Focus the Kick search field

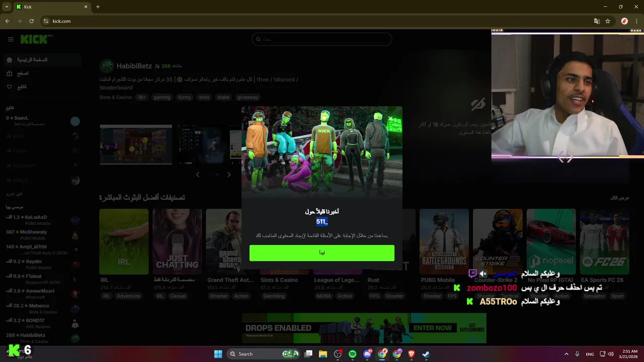click(x=322, y=39)
